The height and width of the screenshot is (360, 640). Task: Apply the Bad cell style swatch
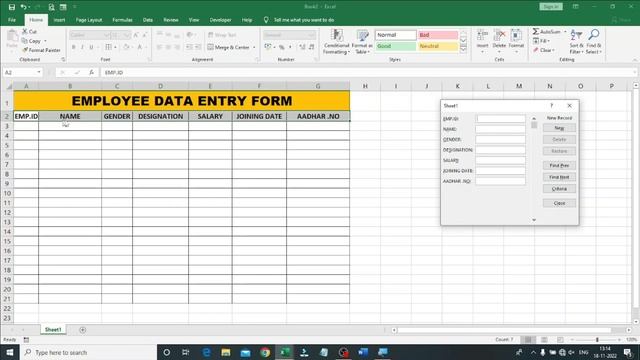438,35
